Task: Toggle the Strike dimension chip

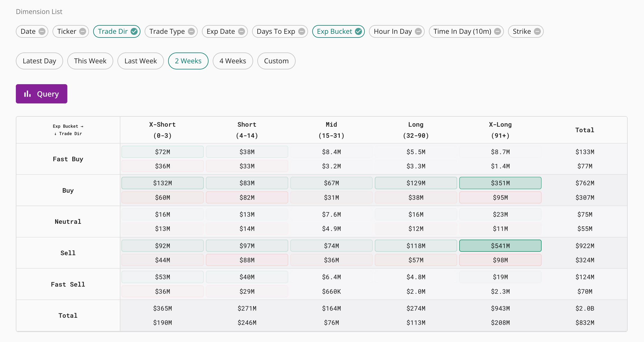Action: point(526,31)
